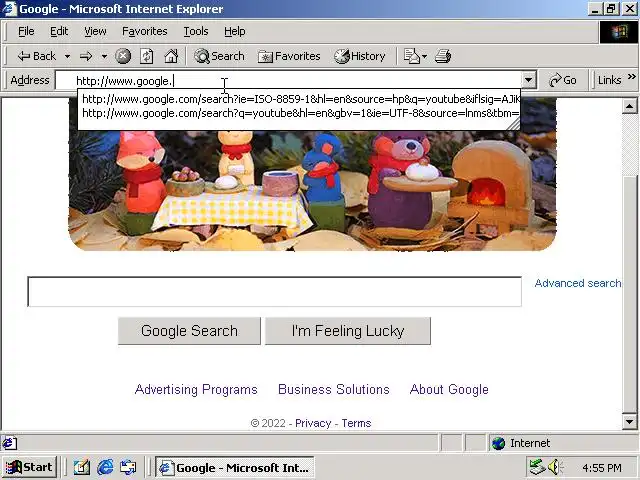The height and width of the screenshot is (480, 640).
Task: Print the page with the printer icon
Action: pos(443,56)
